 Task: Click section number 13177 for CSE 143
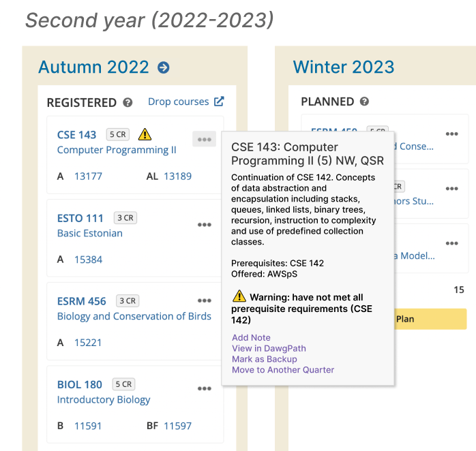point(88,176)
